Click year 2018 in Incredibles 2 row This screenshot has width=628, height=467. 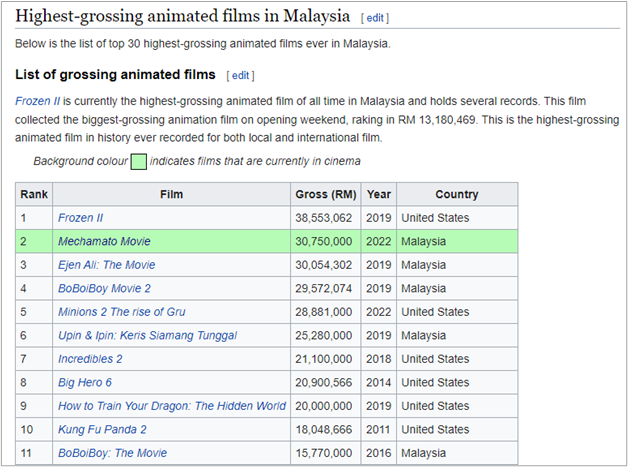(x=378, y=359)
